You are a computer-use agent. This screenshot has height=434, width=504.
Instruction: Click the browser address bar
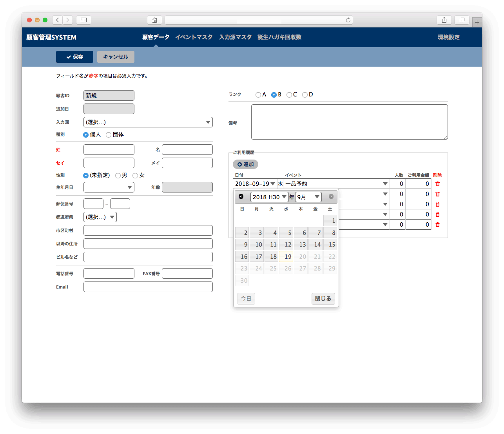click(259, 20)
